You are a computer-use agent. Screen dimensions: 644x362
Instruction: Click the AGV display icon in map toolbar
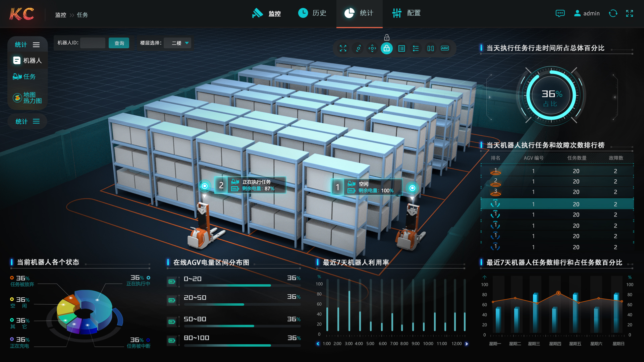[x=445, y=48]
